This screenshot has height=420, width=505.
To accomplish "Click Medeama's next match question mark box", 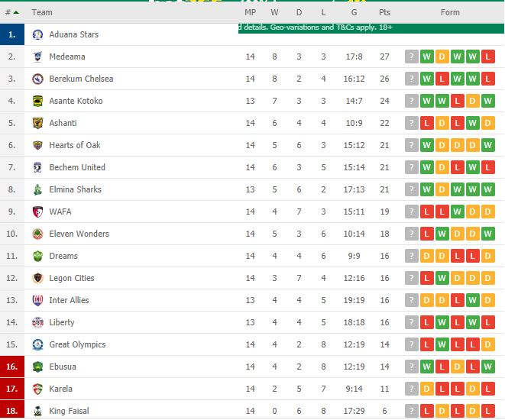I will pyautogui.click(x=412, y=57).
